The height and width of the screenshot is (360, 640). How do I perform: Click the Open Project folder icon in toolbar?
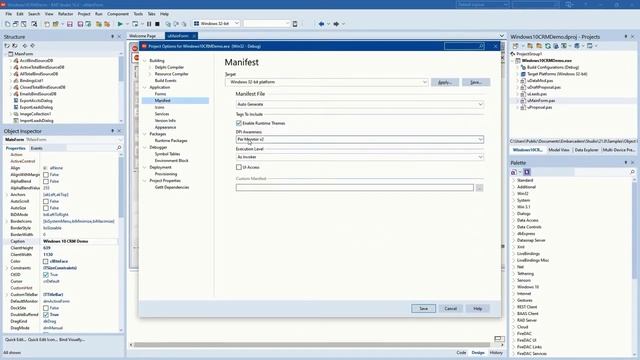click(x=56, y=24)
